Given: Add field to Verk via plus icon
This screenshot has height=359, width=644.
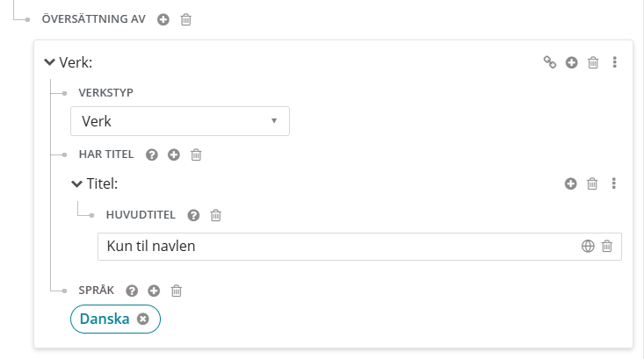Looking at the screenshot, I should click(571, 62).
